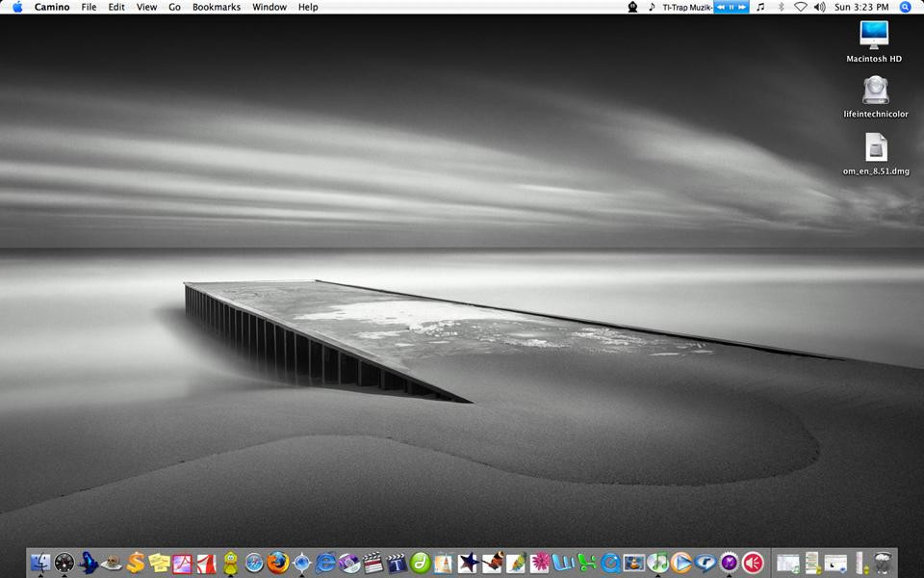Launch the orange play button app icon

[681, 563]
